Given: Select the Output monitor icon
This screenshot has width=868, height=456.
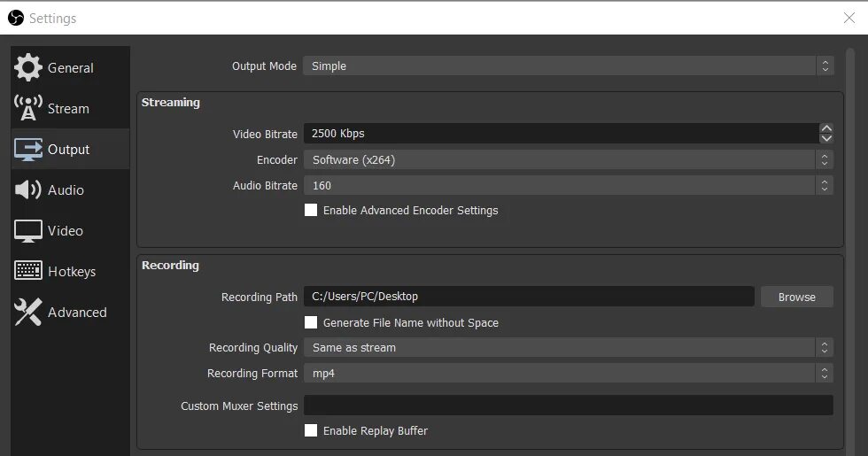Looking at the screenshot, I should pyautogui.click(x=27, y=150).
